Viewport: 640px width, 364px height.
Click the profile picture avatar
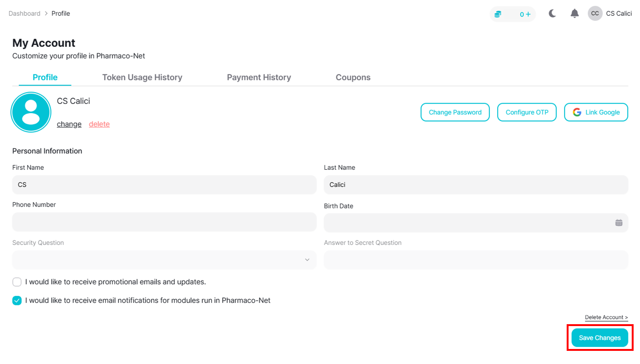[x=31, y=112]
